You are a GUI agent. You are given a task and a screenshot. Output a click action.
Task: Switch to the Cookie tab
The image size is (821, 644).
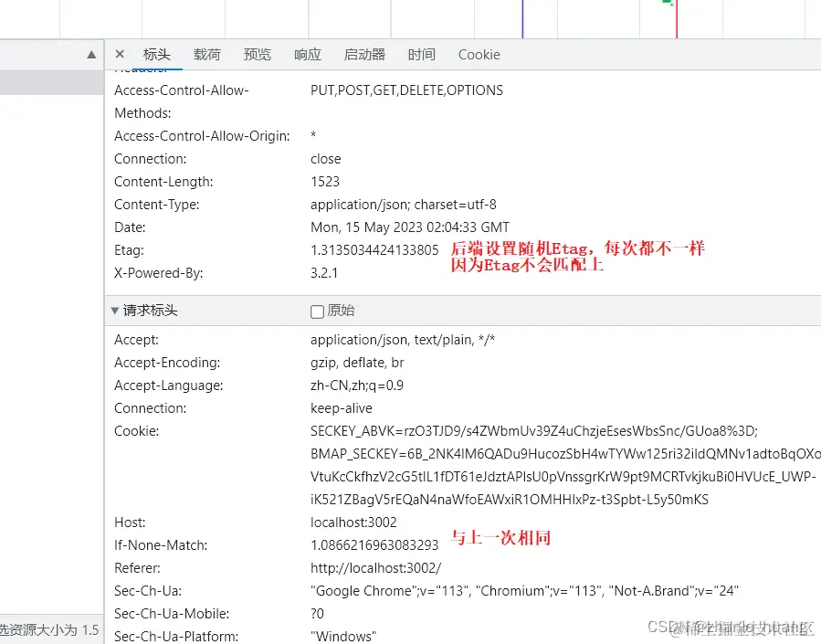tap(479, 55)
